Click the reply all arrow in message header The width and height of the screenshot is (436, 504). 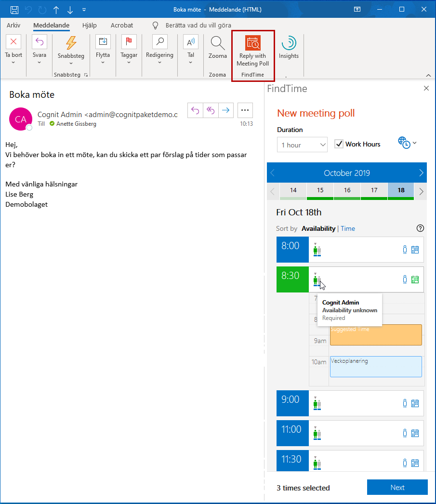211,110
